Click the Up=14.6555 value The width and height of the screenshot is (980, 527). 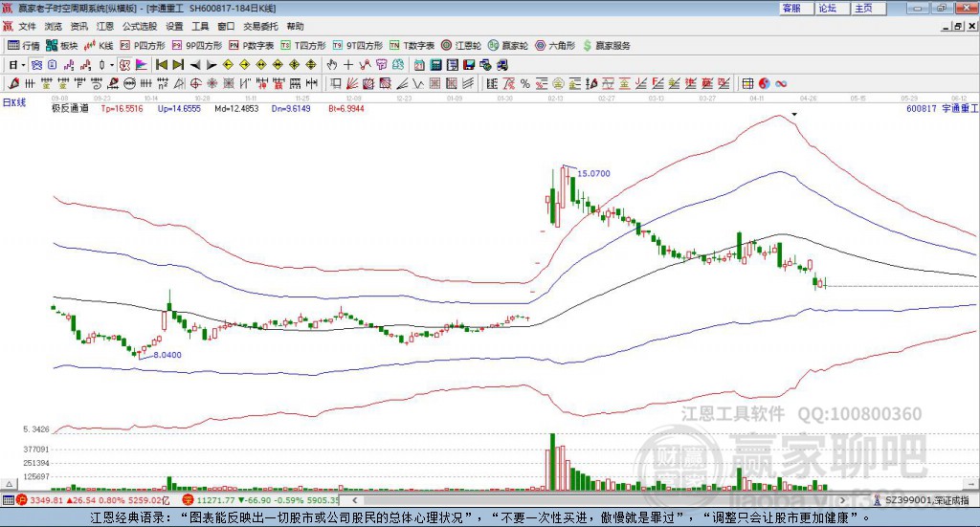click(179, 109)
